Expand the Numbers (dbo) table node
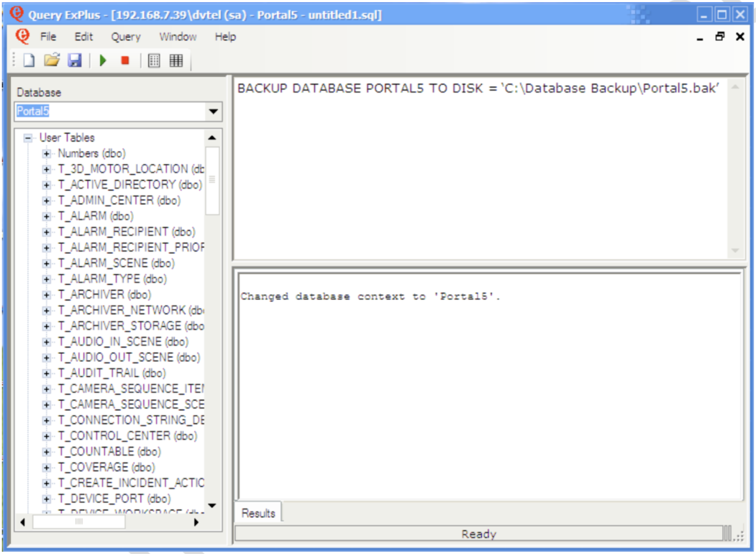The width and height of the screenshot is (756, 554). pyautogui.click(x=45, y=153)
